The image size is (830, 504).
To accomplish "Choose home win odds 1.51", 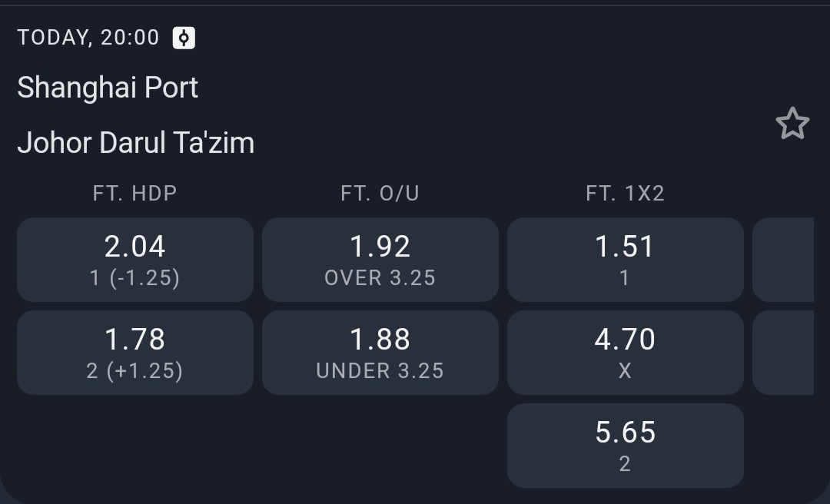I will (x=625, y=260).
